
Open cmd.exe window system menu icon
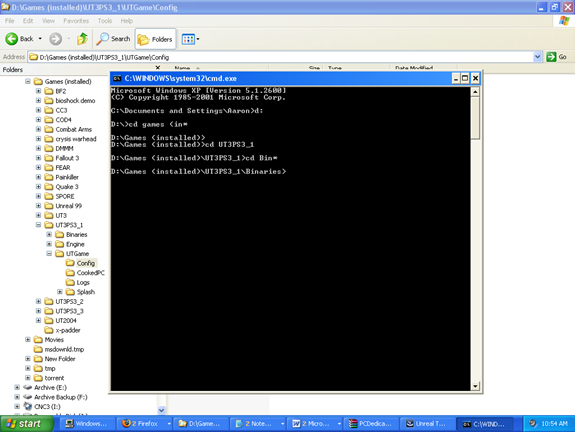tap(117, 78)
